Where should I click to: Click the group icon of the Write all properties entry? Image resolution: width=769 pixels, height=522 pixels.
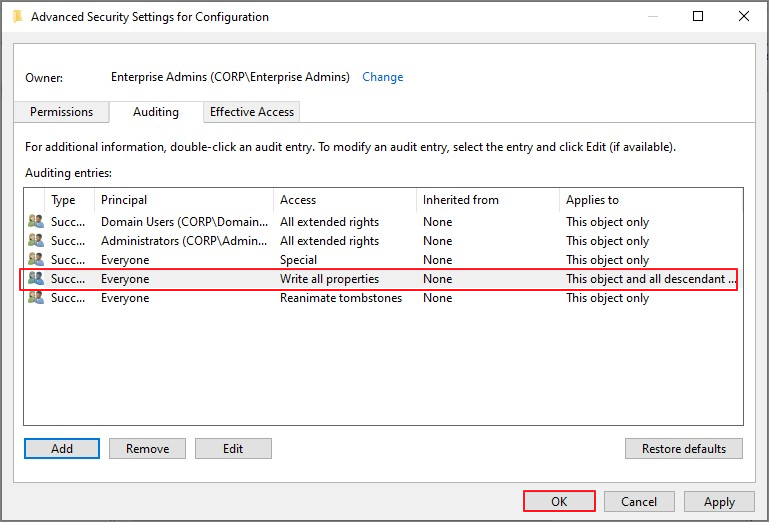tap(36, 279)
